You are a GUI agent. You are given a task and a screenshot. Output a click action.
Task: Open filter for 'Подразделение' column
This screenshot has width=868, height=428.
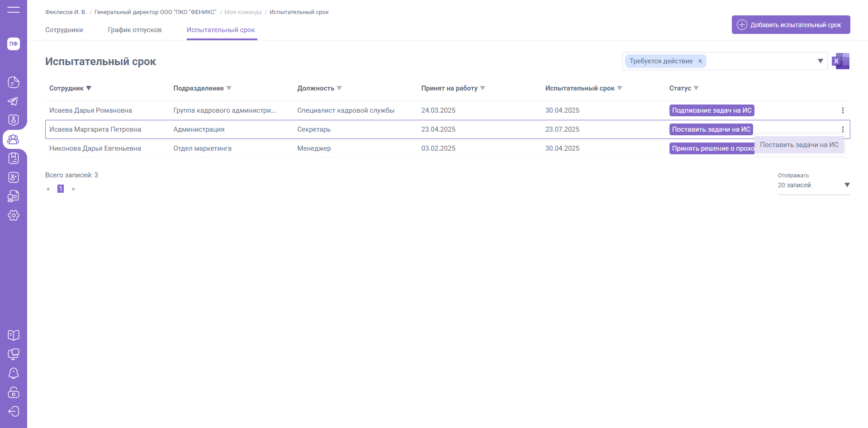[229, 88]
